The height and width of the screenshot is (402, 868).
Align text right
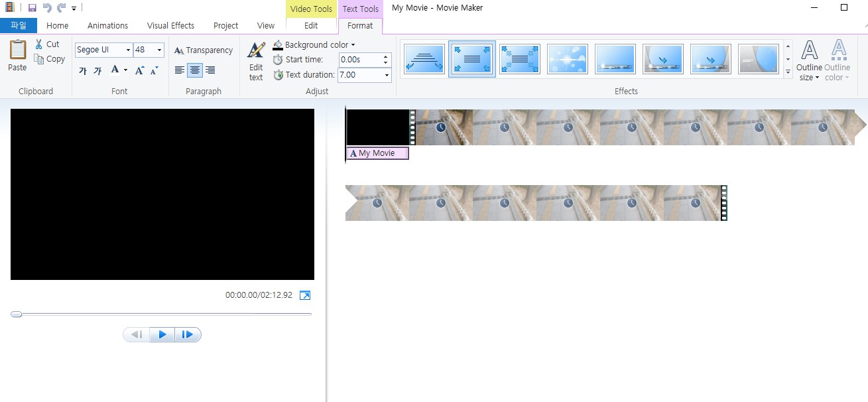click(x=210, y=70)
